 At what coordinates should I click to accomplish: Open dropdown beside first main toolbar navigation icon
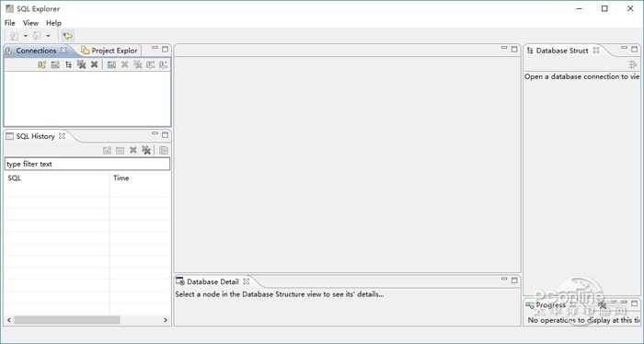point(26,36)
